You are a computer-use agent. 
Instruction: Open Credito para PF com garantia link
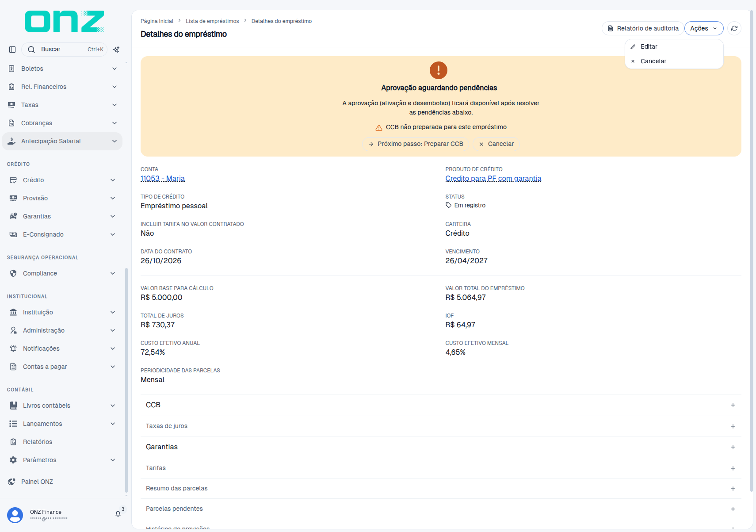[493, 179]
